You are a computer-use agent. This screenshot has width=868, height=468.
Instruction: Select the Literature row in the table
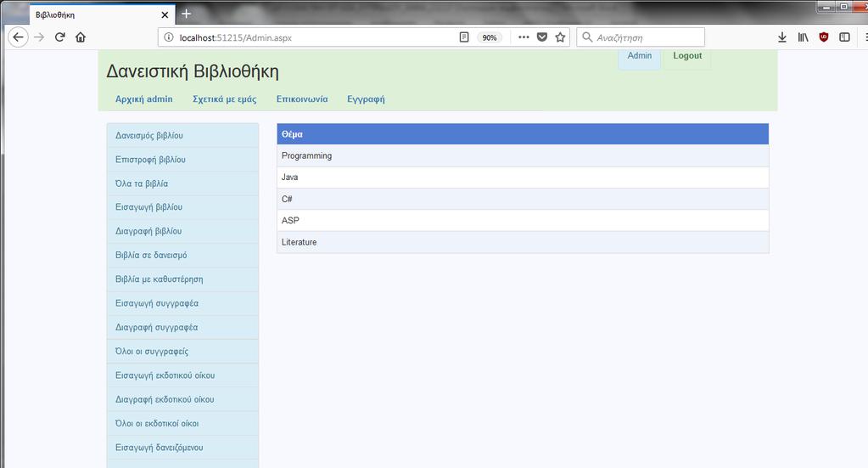(523, 242)
